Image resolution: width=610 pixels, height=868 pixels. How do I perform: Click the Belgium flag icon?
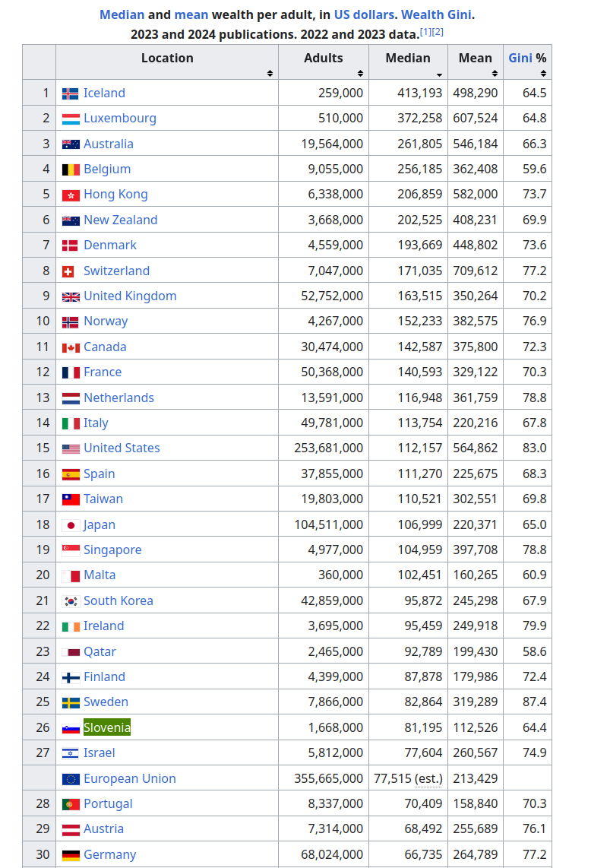(x=70, y=169)
